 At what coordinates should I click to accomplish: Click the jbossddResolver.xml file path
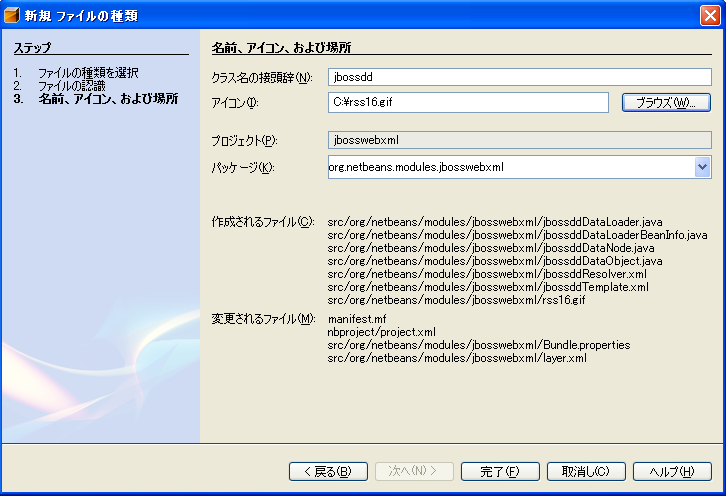coord(487,274)
